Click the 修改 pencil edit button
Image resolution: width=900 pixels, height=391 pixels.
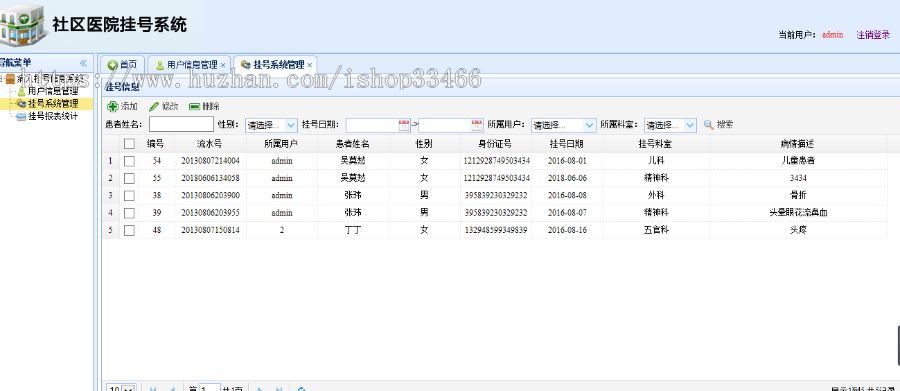(x=164, y=106)
